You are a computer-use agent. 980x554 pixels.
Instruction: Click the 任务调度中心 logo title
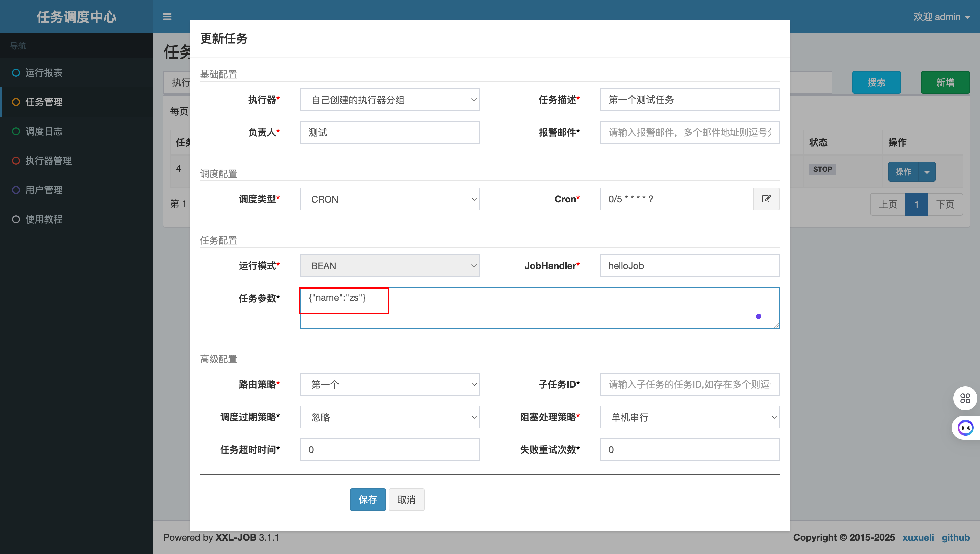[x=76, y=17]
